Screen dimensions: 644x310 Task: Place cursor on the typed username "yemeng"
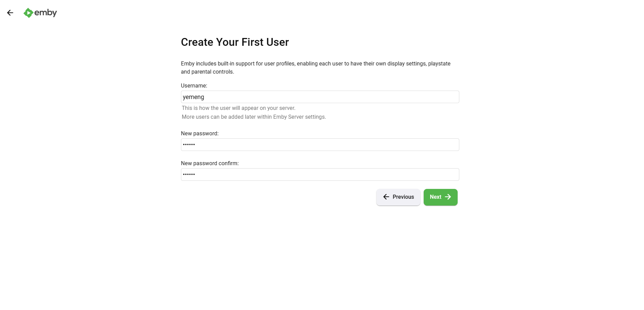pyautogui.click(x=194, y=97)
